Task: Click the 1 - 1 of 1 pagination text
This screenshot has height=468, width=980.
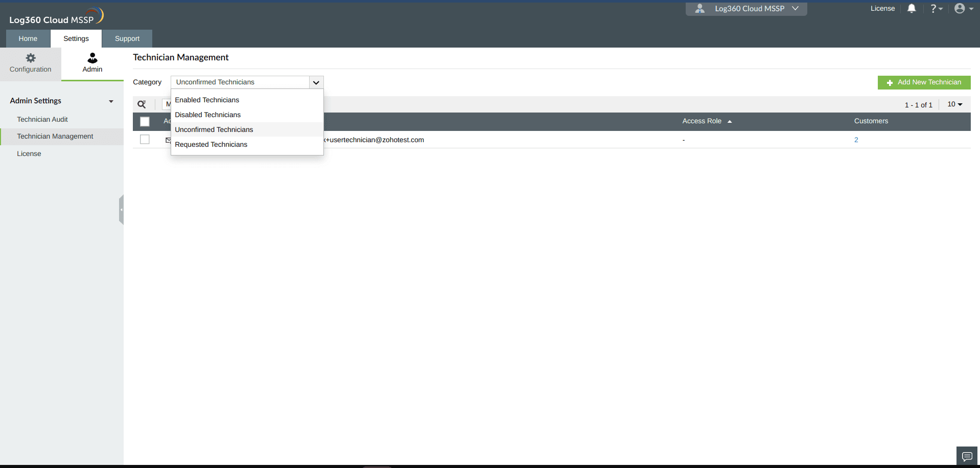Action: coord(918,105)
